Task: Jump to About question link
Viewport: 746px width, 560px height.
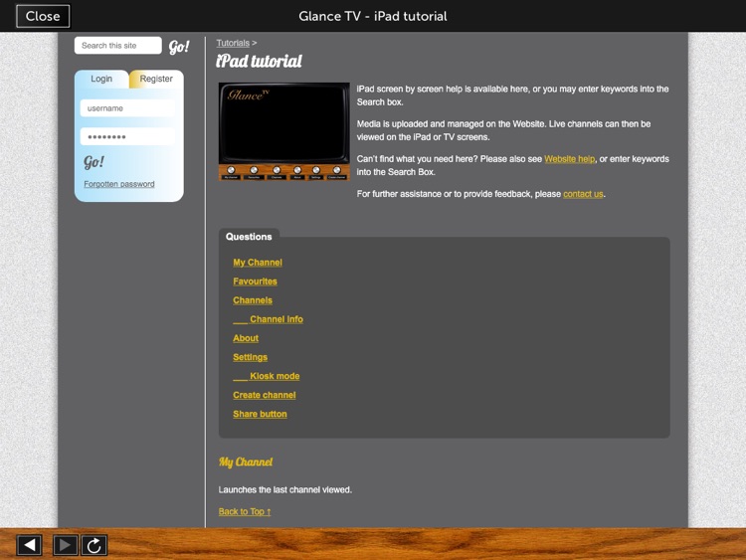Action: point(246,338)
